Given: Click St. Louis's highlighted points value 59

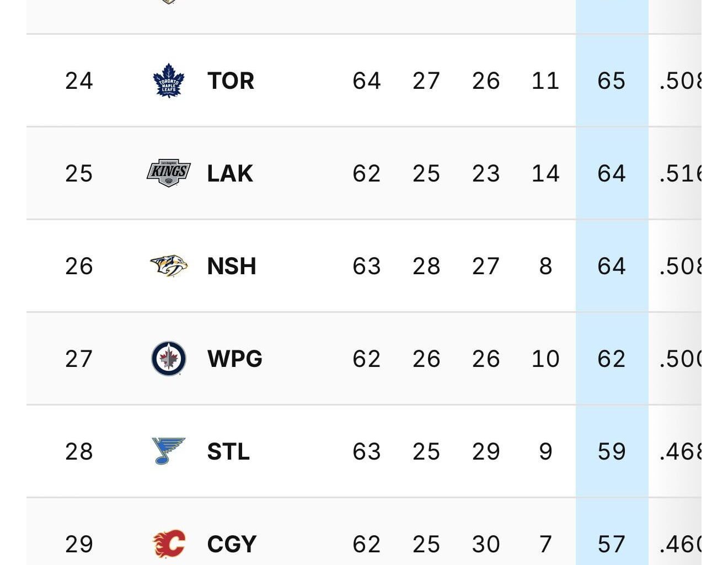Looking at the screenshot, I should click(611, 451).
